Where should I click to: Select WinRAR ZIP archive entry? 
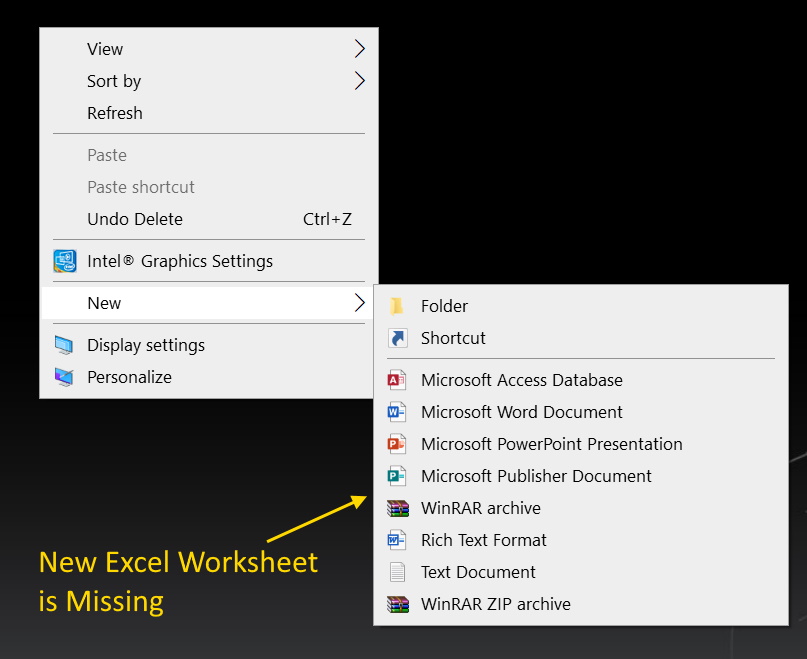581,604
